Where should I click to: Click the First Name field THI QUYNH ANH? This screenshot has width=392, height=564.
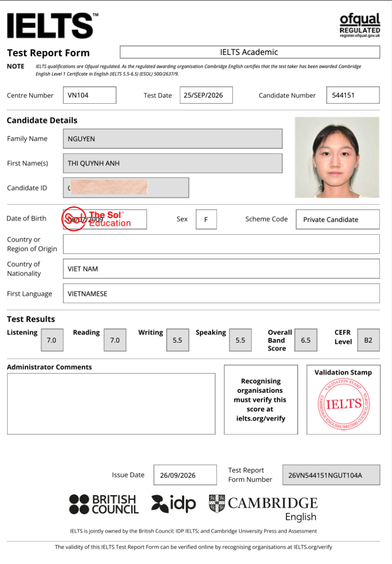173,163
